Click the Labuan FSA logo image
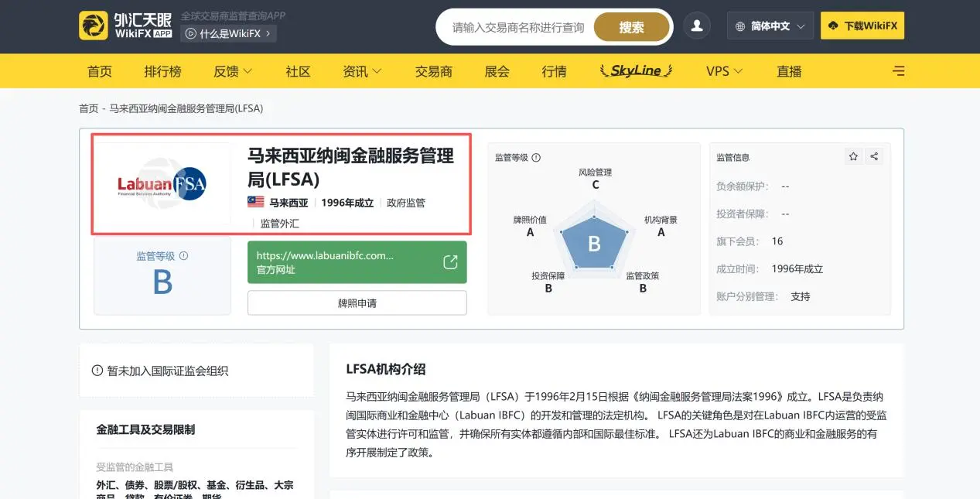 162,184
